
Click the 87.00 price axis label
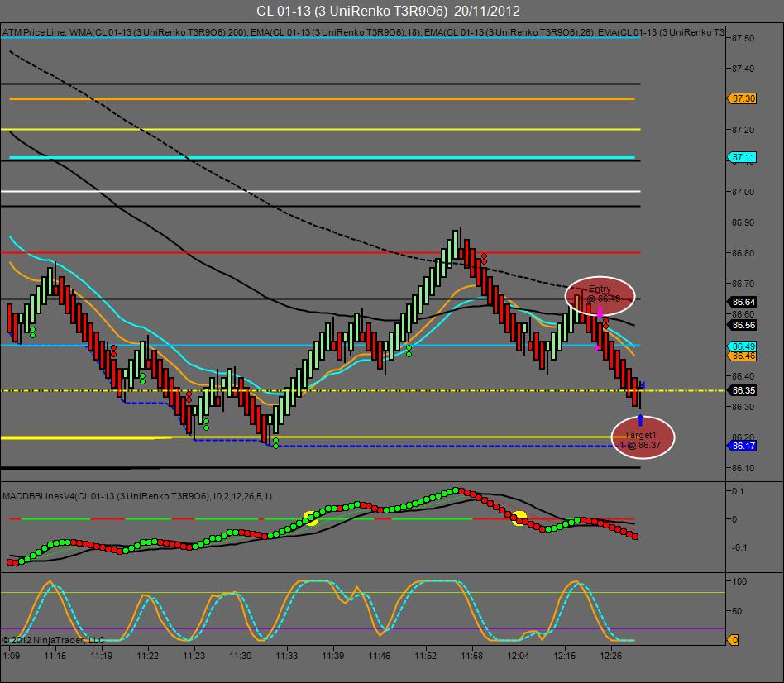[x=743, y=192]
